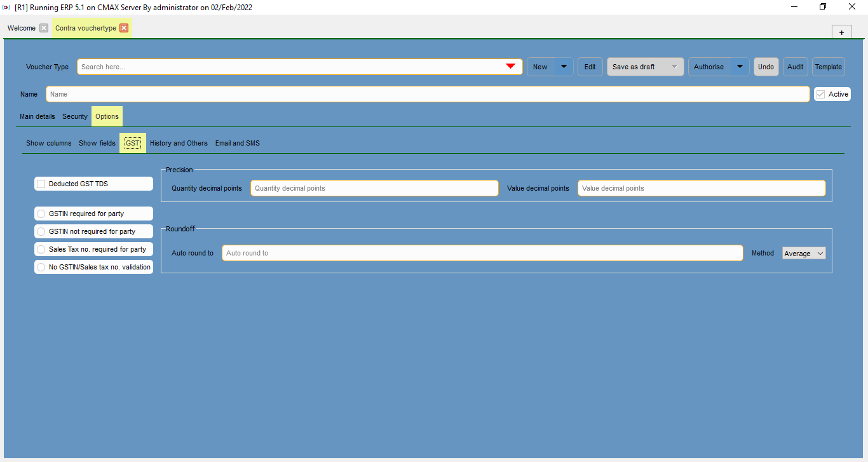
Task: Restore down the application window
Action: [823, 7]
